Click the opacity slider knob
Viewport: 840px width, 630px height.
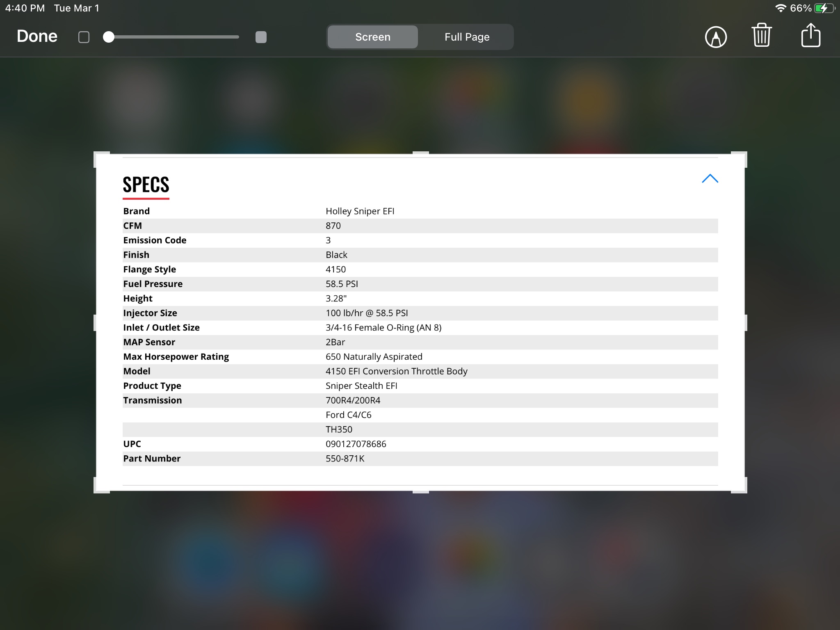109,37
